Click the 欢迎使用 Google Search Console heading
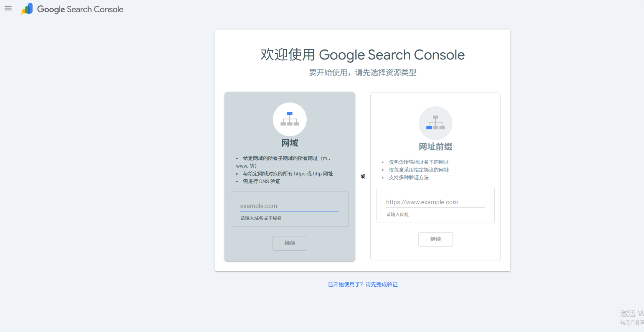The image size is (644, 332). tap(363, 55)
